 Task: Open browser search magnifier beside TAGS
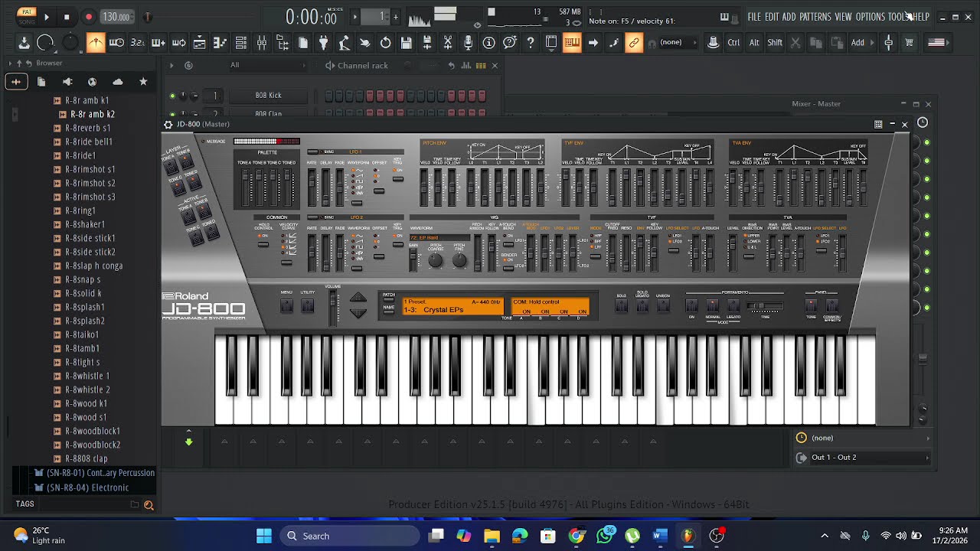click(149, 505)
